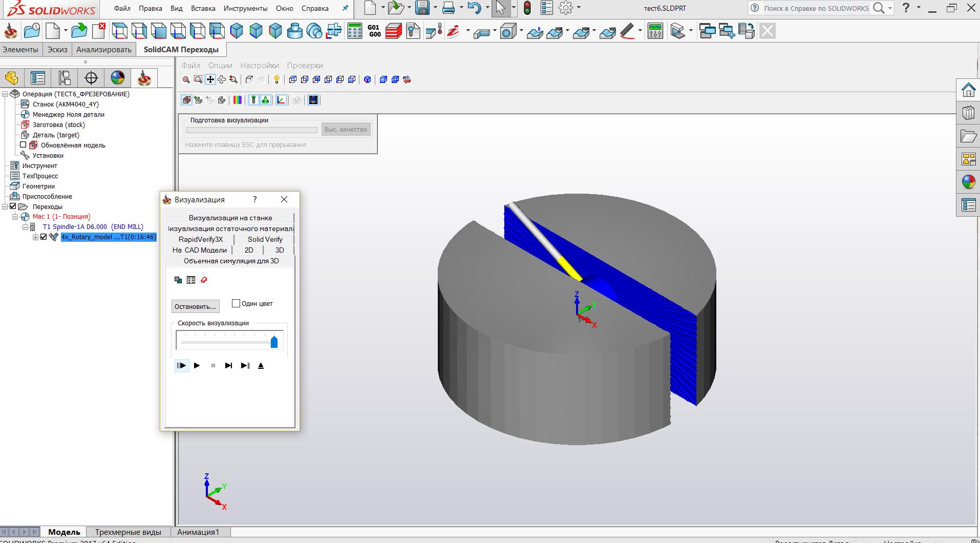
Task: Click the Print icon in title toolbar
Action: [449, 8]
